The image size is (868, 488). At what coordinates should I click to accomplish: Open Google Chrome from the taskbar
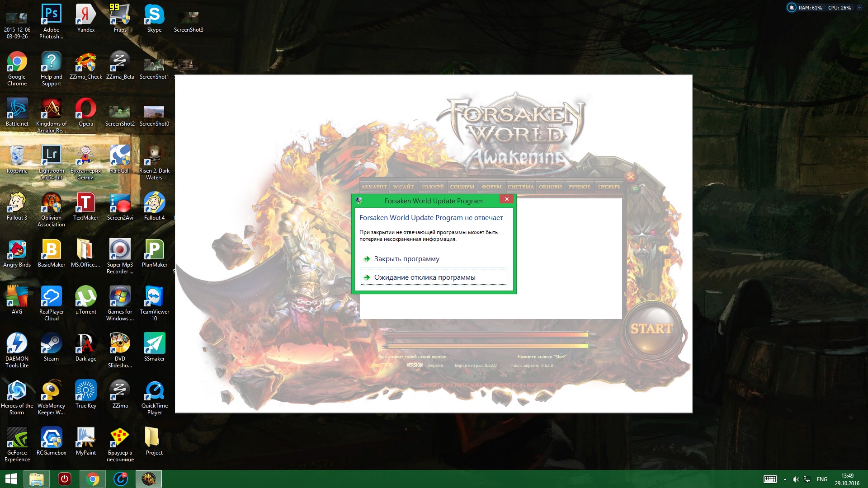pyautogui.click(x=93, y=479)
